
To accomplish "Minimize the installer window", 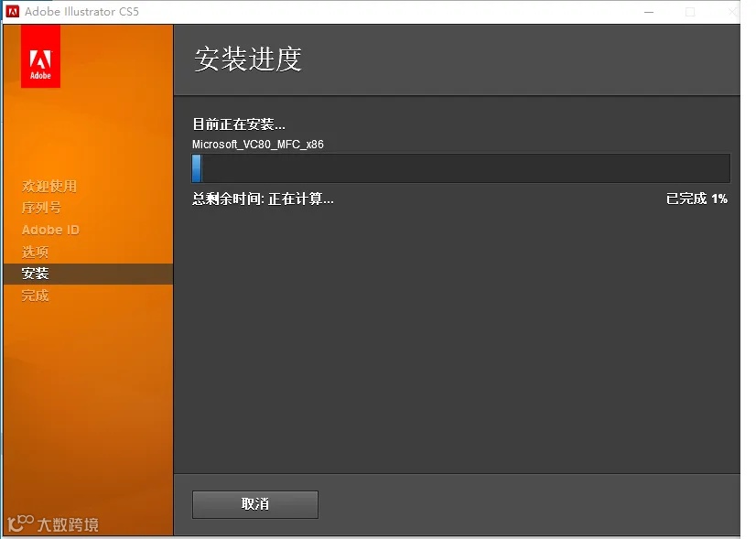I will tap(649, 12).
